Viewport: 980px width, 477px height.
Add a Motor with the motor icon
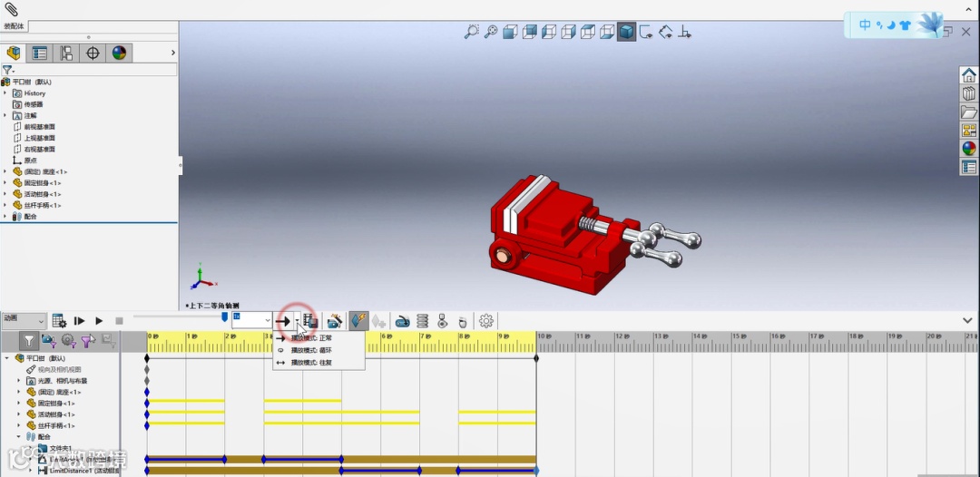(x=403, y=321)
